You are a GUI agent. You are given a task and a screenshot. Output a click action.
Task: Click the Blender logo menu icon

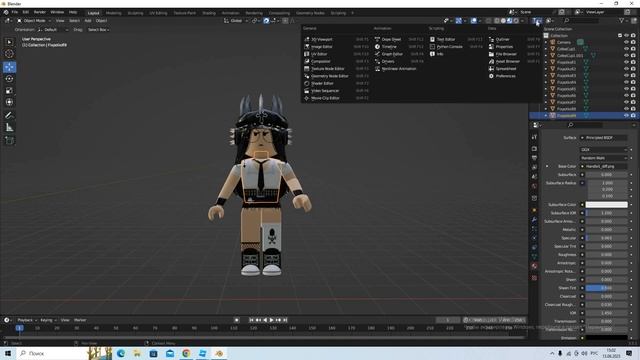[x=6, y=12]
